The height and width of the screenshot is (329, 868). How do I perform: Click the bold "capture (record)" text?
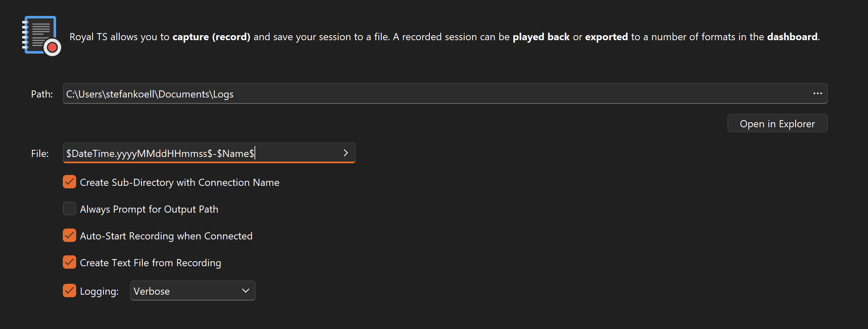pyautogui.click(x=211, y=37)
